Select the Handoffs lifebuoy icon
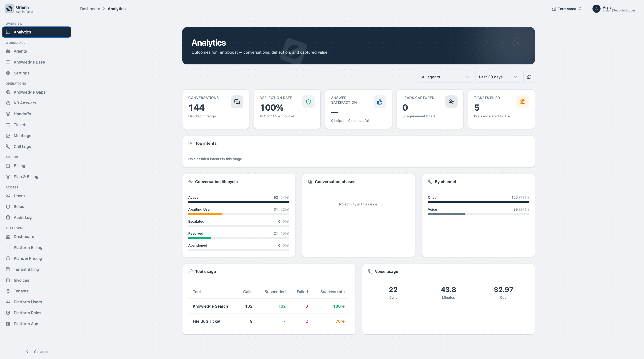This screenshot has width=644, height=359. click(x=8, y=114)
